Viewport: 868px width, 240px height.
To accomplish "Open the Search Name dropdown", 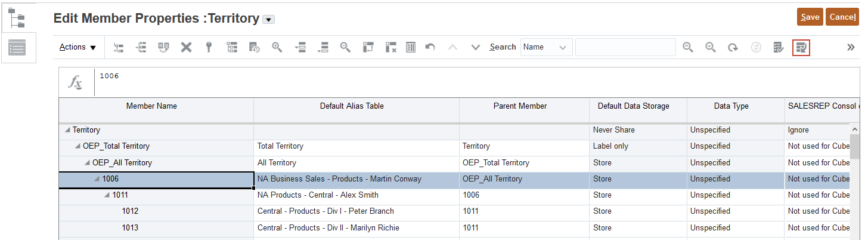I will pyautogui.click(x=546, y=47).
